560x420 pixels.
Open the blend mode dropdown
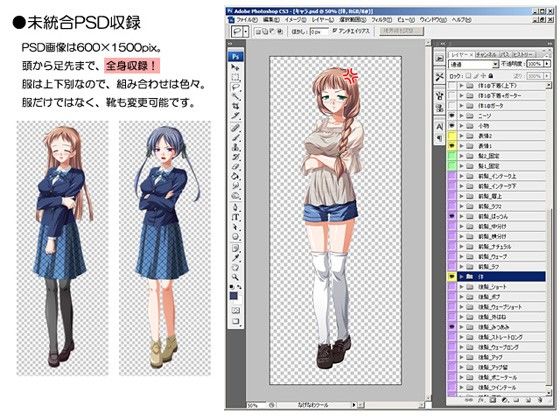click(473, 64)
